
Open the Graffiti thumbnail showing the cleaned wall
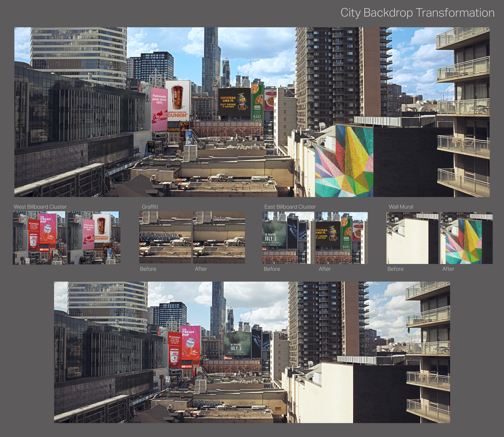tap(219, 237)
